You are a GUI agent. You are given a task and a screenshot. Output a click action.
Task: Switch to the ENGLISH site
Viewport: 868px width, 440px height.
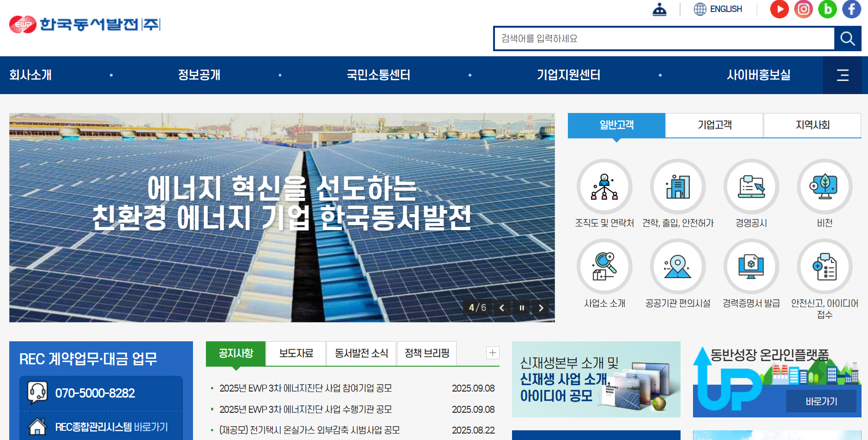coord(726,9)
